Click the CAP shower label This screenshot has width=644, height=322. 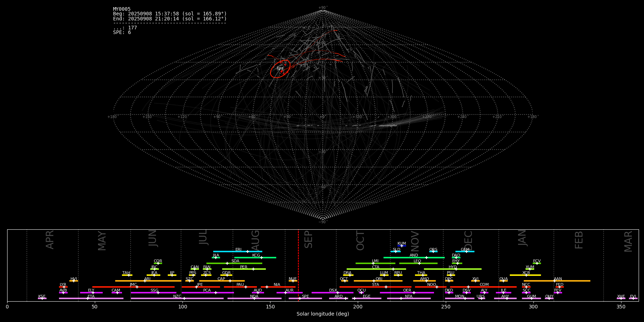(221, 279)
